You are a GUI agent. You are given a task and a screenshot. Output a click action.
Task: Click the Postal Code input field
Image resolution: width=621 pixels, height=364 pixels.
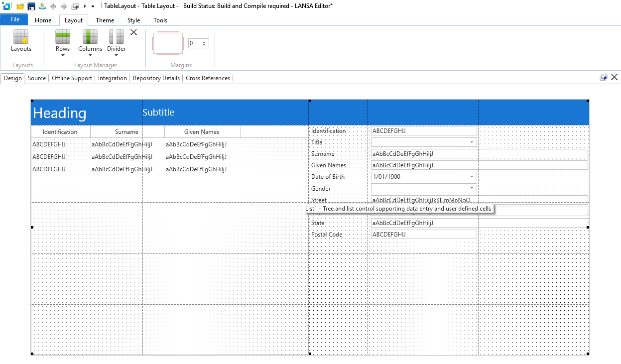pyautogui.click(x=424, y=235)
